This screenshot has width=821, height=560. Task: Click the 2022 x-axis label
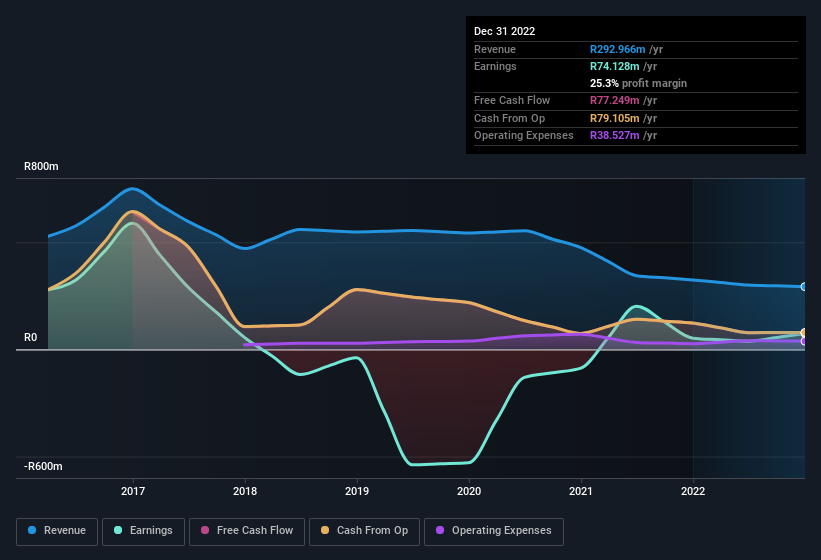(693, 491)
